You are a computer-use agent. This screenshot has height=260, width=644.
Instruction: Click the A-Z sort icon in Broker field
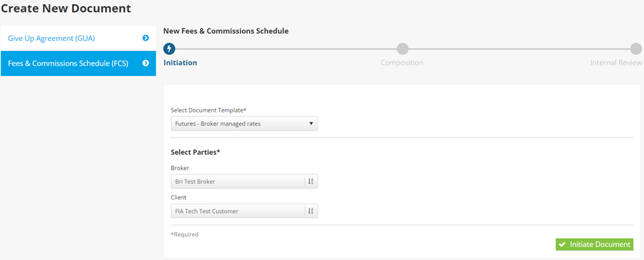(311, 181)
